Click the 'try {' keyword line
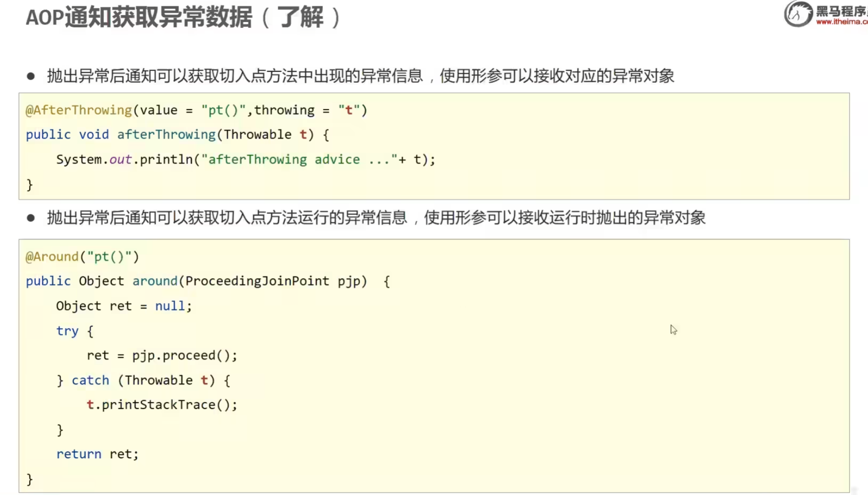 click(74, 331)
